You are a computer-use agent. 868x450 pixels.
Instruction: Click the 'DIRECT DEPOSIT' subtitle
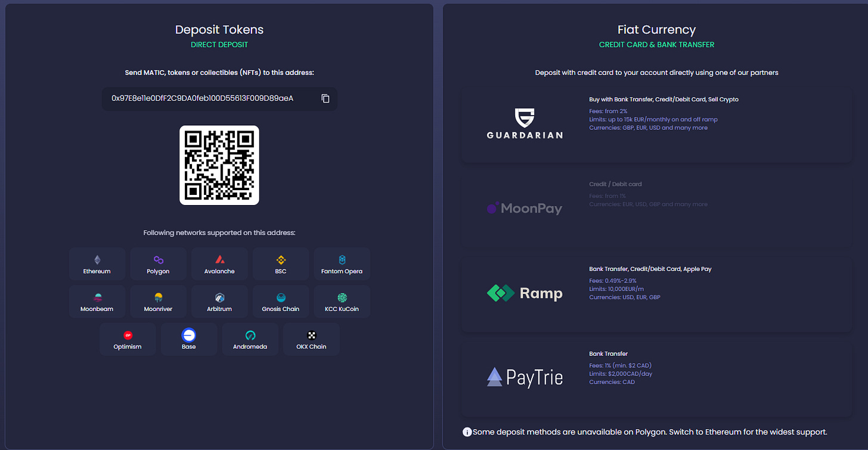(x=219, y=45)
